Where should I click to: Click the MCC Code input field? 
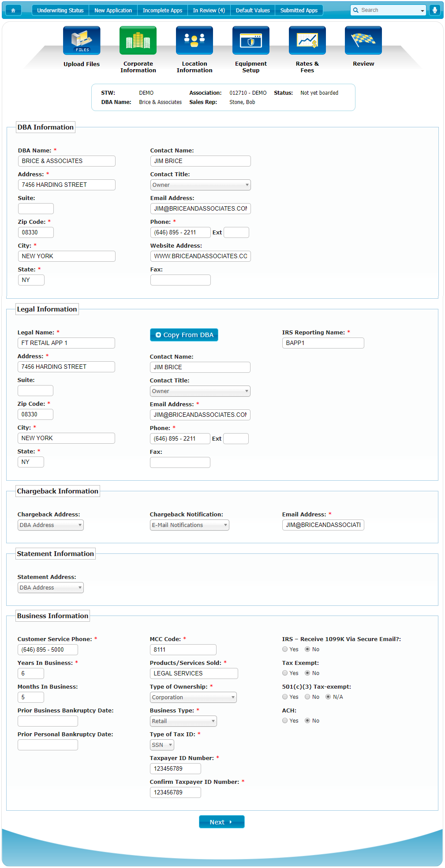tap(183, 650)
